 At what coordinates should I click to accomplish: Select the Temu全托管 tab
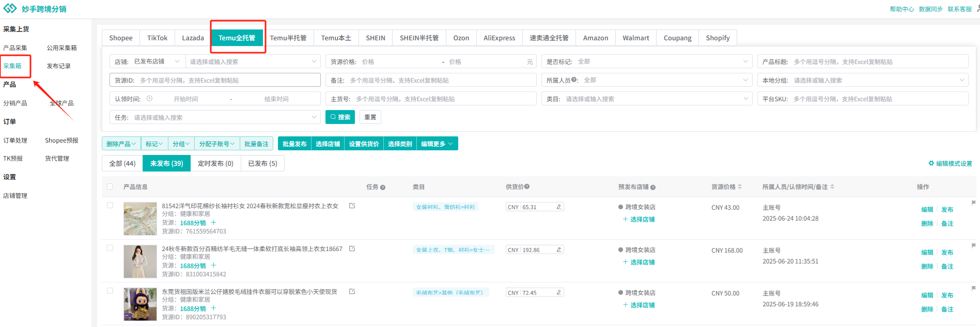point(237,38)
